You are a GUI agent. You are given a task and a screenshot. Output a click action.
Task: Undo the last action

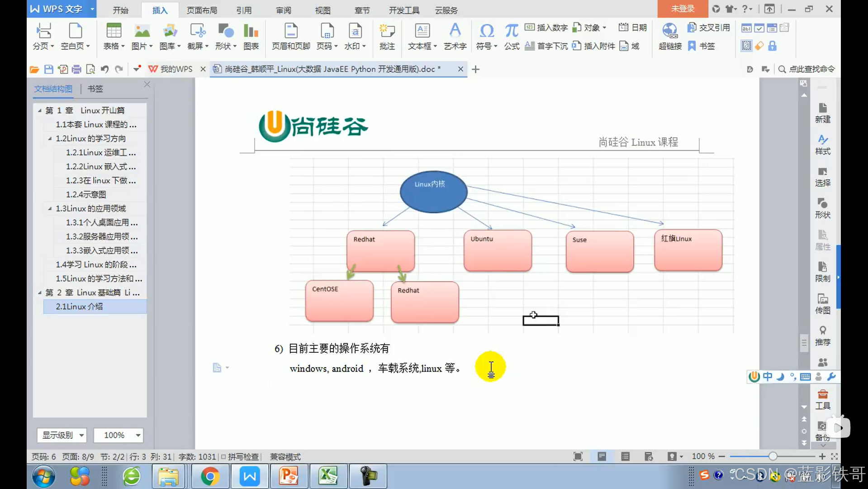(104, 69)
